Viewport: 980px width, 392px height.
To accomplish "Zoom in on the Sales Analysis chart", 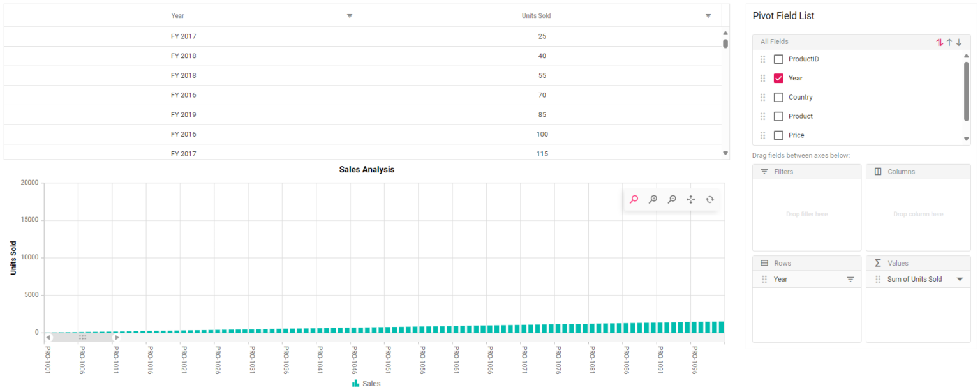I will (653, 199).
